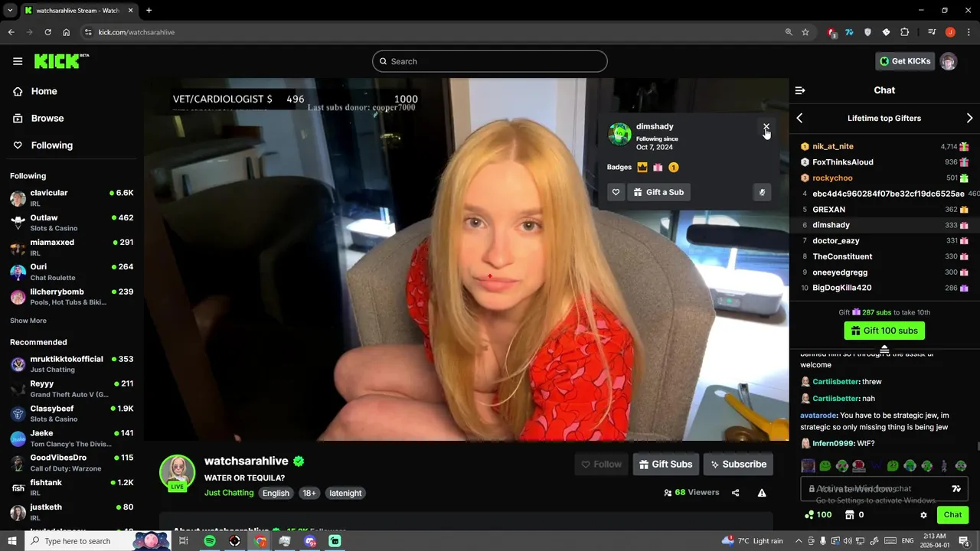Open Classybeef recommended channel

72,414
